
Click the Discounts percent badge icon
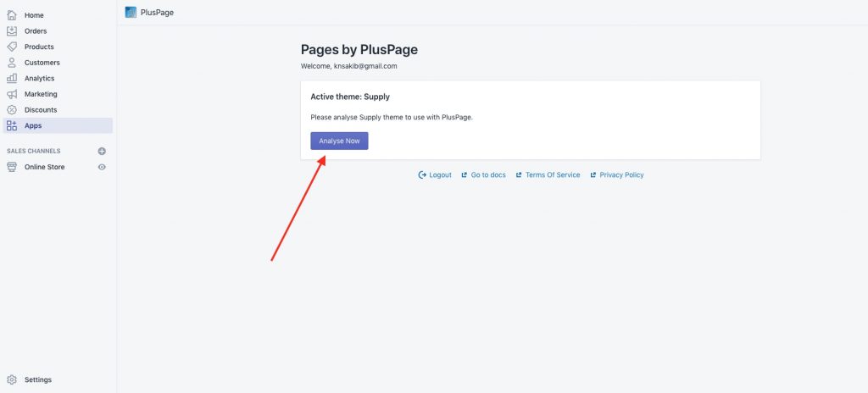pyautogui.click(x=12, y=110)
